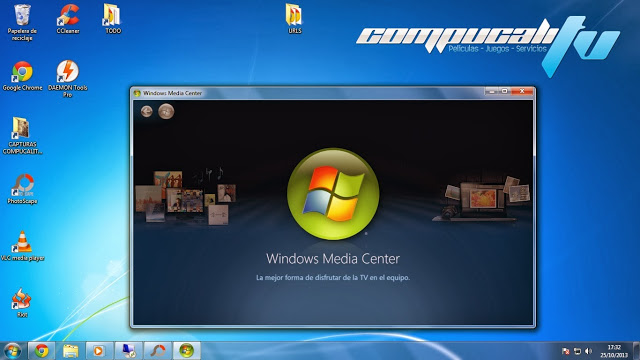Viewport: 640px width, 360px height.
Task: Click the computer monitor taskbar icon
Action: click(128, 351)
